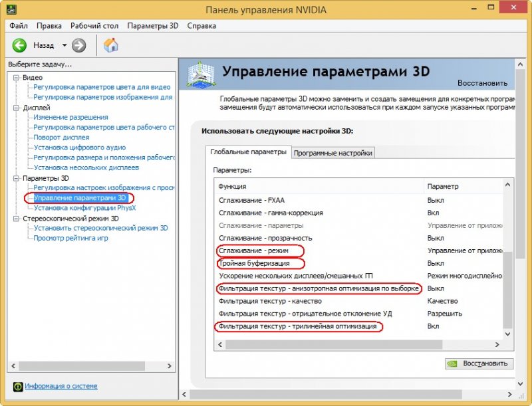The height and width of the screenshot is (406, 532).
Task: Click settings list scroll right arrow
Action: pos(497,345)
